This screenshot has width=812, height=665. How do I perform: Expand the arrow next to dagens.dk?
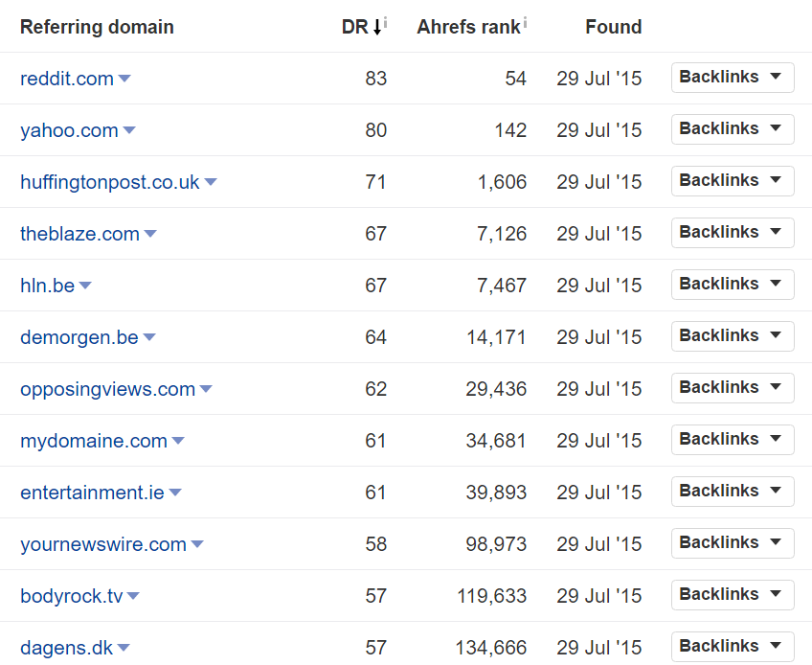coord(124,648)
